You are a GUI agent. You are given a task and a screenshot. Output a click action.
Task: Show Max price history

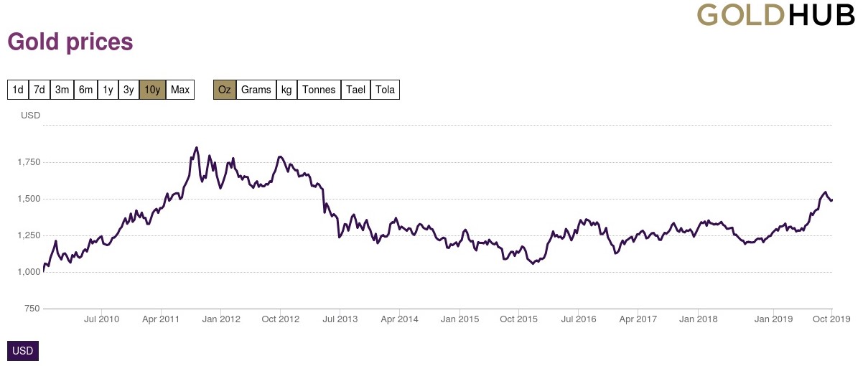point(180,90)
